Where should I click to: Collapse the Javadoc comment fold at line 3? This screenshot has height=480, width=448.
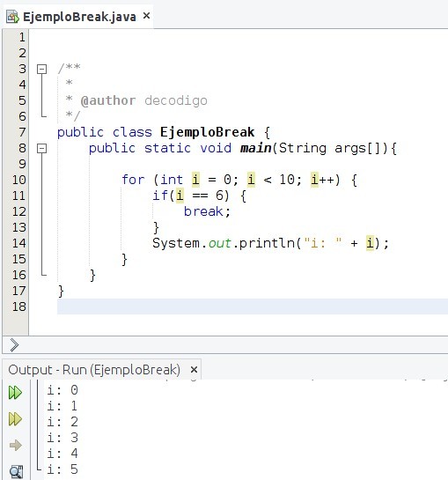(42, 70)
